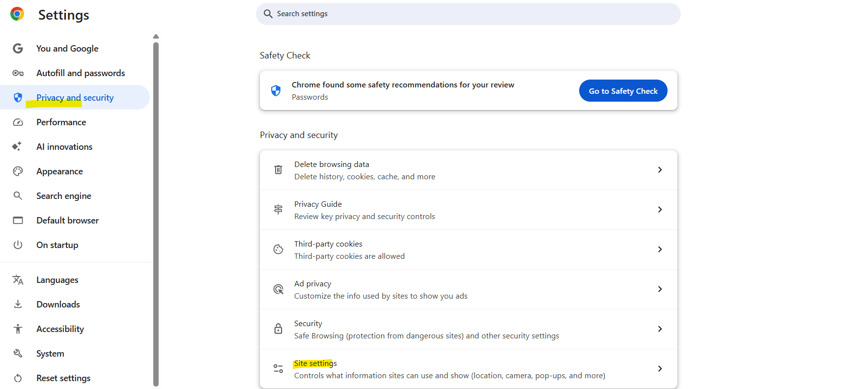
Task: Click 'Review key privacy and security controls' text
Action: pos(364,216)
